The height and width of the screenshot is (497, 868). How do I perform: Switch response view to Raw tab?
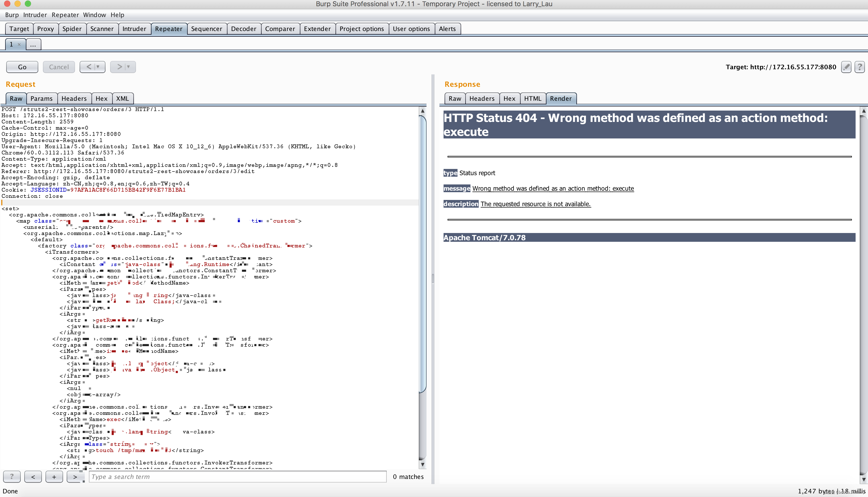(454, 99)
